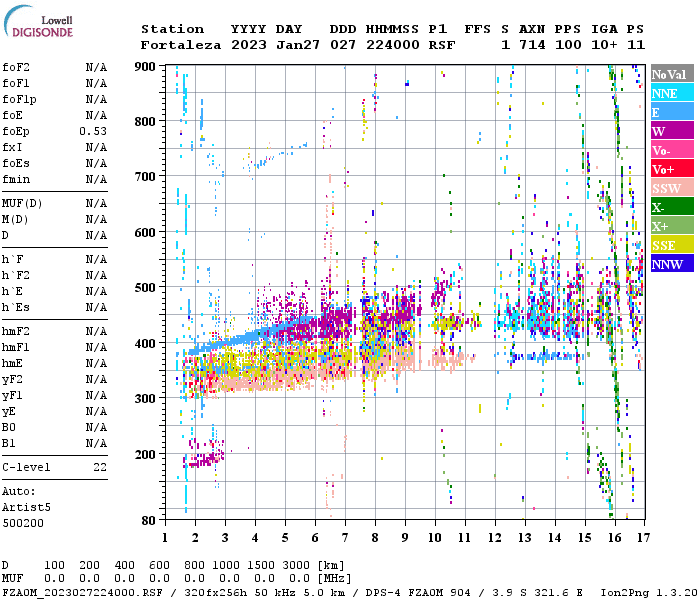Click the Vo- pink legend swatch
The width and height of the screenshot is (700, 600).
point(672,150)
